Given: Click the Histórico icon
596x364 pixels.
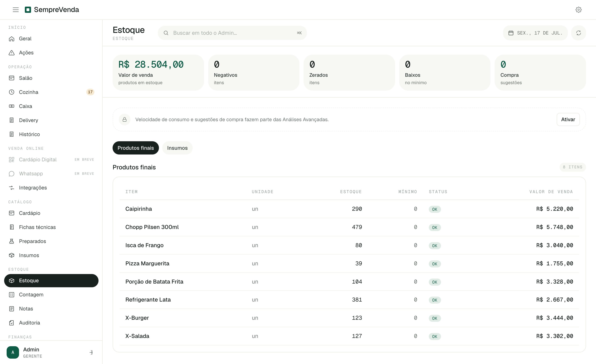Looking at the screenshot, I should pyautogui.click(x=12, y=134).
